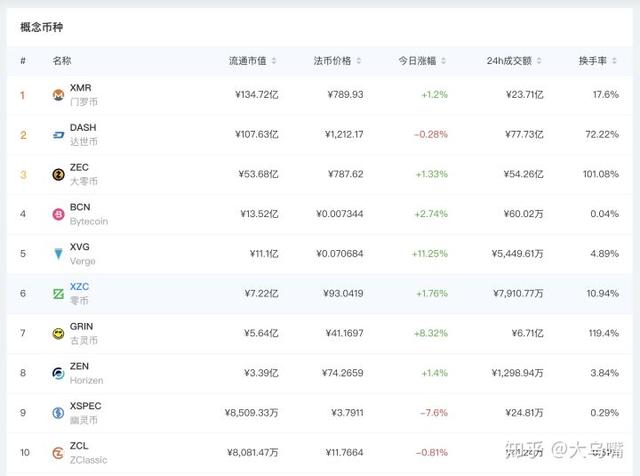Click DASH market cap ¥107.63亿
This screenshot has height=476, width=640.
tap(257, 134)
